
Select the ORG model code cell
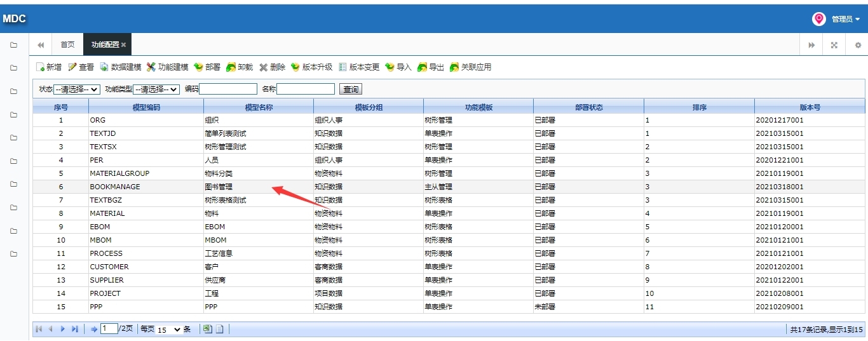coord(146,120)
